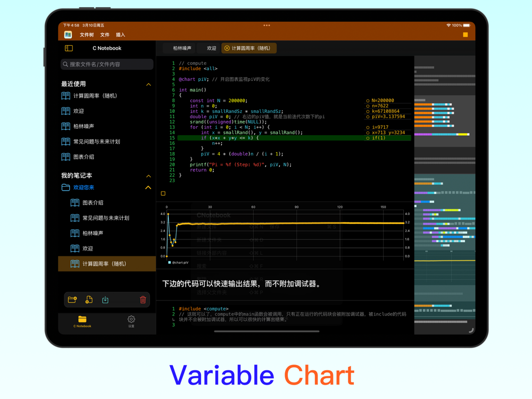Click the n=7622 debug value

[380, 106]
